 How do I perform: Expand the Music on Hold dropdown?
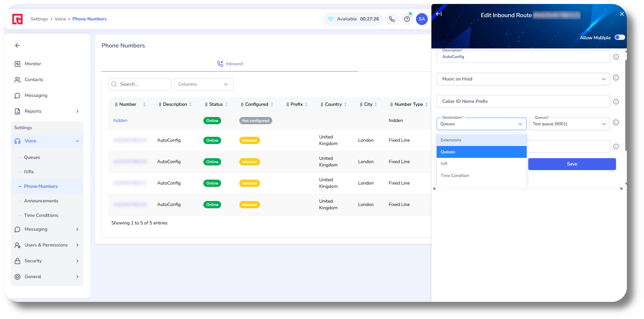click(523, 79)
